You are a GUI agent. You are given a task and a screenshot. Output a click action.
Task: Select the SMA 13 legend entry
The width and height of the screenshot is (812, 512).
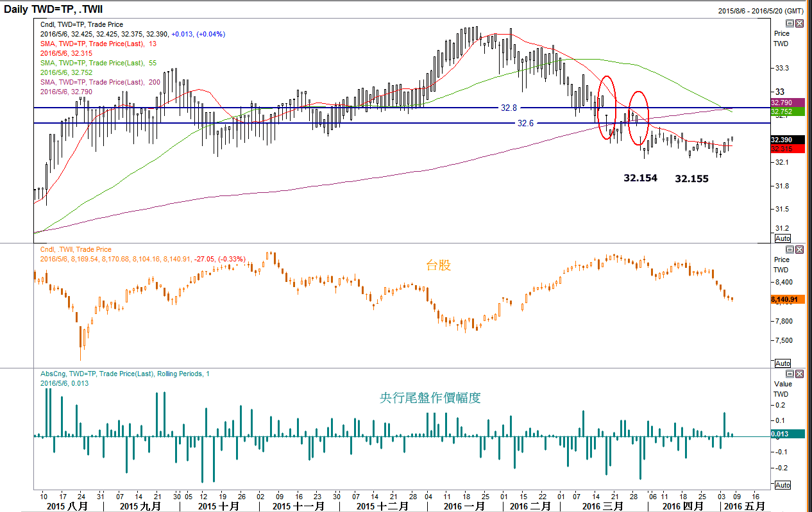click(98, 44)
